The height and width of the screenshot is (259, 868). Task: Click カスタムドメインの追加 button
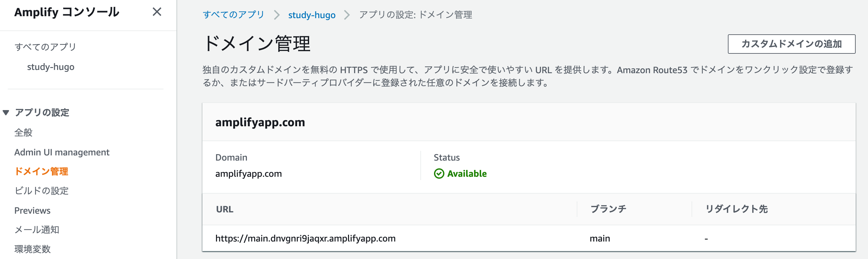tap(791, 44)
